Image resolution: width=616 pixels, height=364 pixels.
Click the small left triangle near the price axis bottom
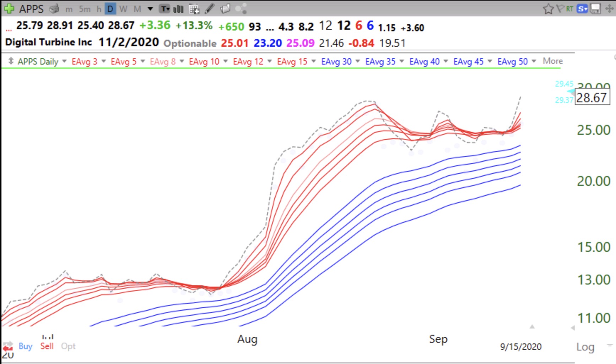click(573, 328)
